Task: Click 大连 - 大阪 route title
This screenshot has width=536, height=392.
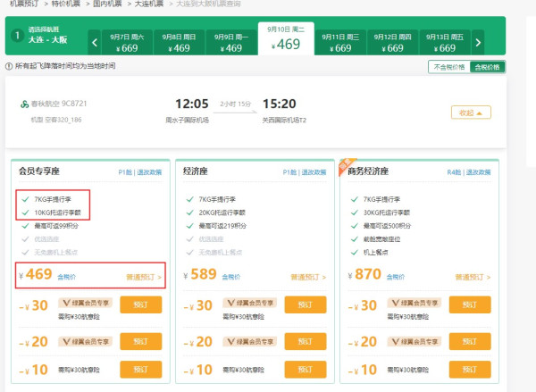Action: (x=47, y=39)
